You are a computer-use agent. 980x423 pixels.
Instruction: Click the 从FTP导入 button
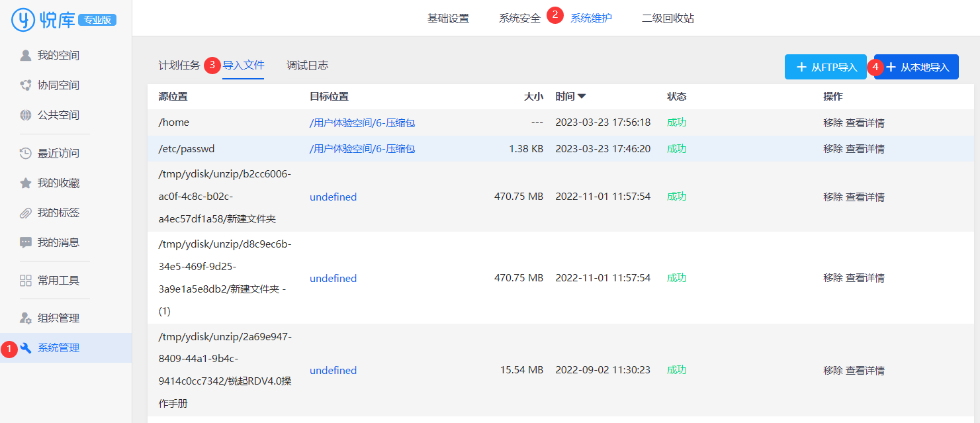coord(825,68)
